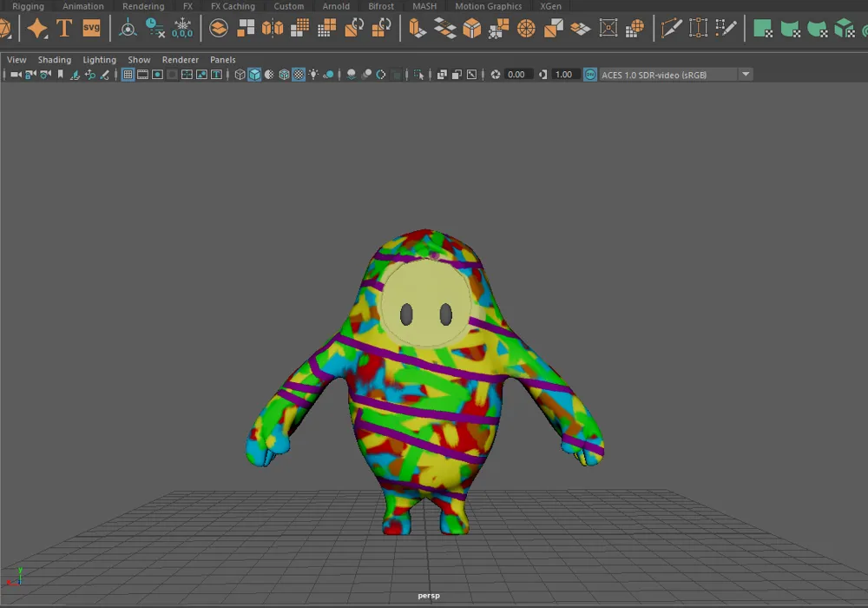Toggle hardware texturing display
The height and width of the screenshot is (608, 868).
click(298, 74)
